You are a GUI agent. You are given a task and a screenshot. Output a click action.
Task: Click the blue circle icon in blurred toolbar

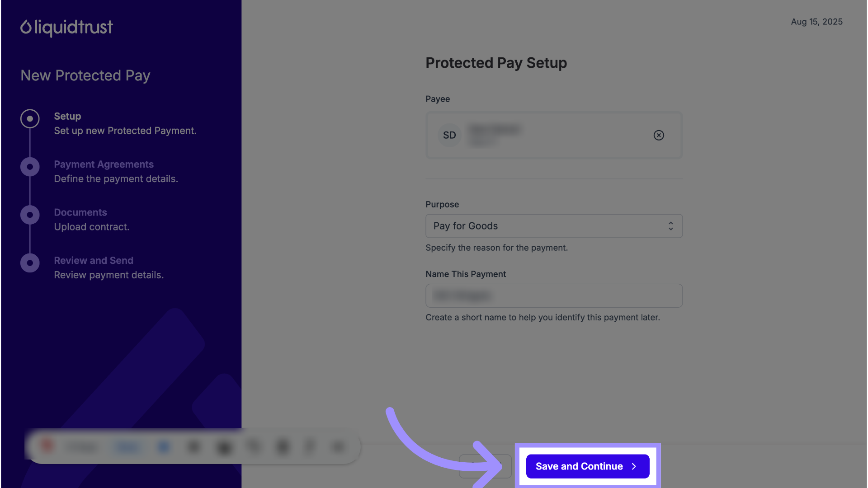[164, 447]
